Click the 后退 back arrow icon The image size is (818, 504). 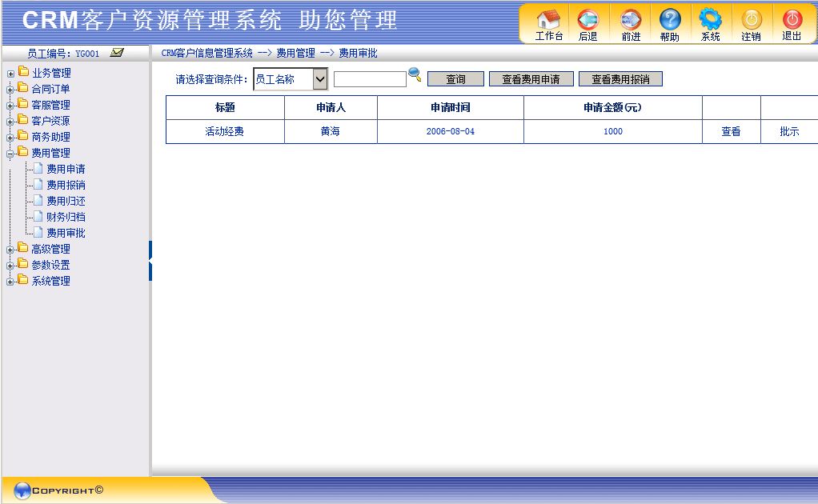[x=587, y=20]
